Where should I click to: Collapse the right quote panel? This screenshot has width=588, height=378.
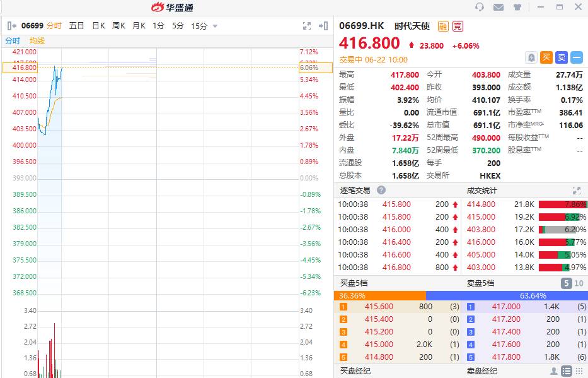click(323, 26)
